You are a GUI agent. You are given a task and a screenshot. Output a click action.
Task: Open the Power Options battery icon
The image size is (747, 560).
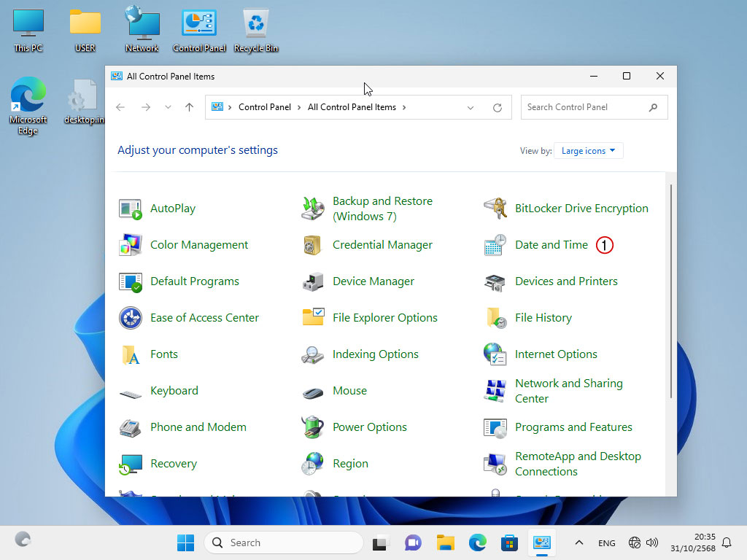coord(312,427)
